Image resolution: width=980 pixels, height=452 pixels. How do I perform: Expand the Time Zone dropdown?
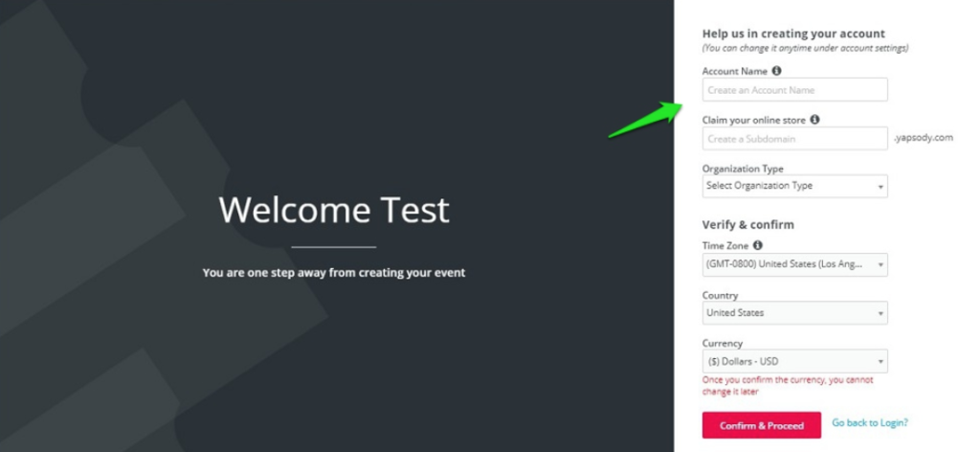click(x=794, y=264)
